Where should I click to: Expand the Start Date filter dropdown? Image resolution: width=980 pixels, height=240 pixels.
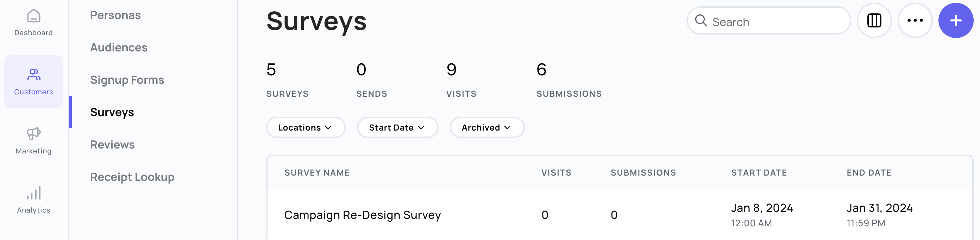click(397, 127)
